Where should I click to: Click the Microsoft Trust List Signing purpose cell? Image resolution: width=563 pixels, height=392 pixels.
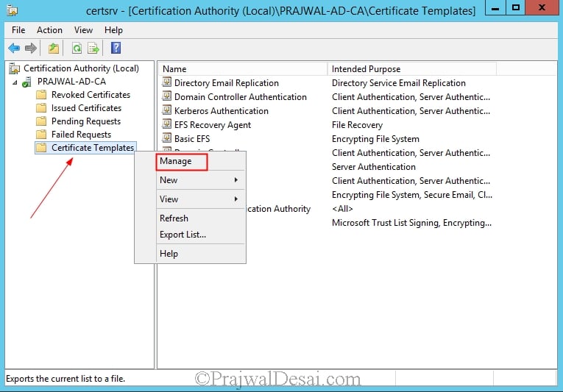coord(411,223)
